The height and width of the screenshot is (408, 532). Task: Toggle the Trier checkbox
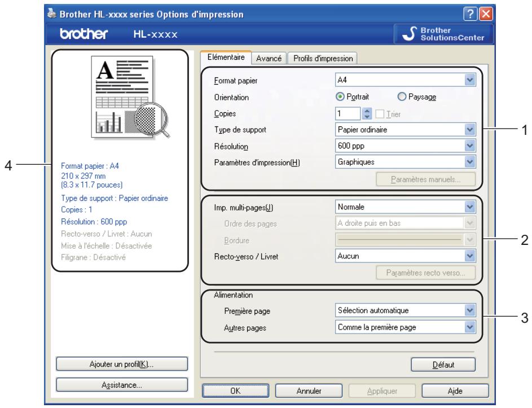click(x=380, y=114)
